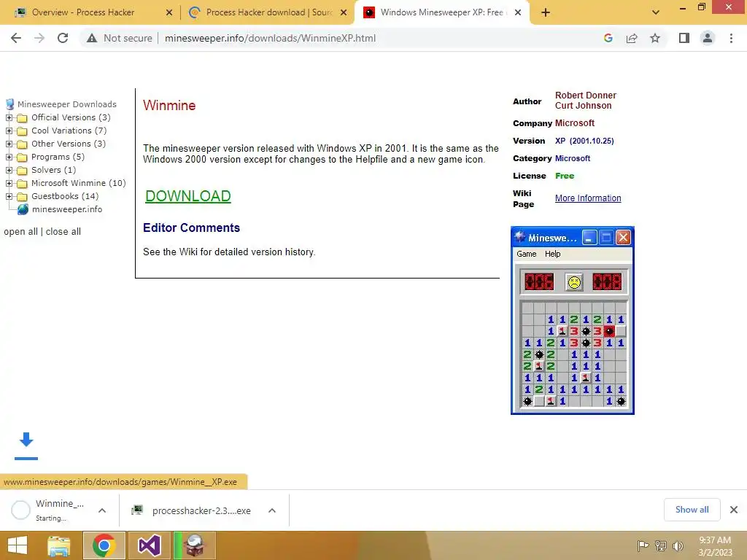Click the open all link

(20, 231)
